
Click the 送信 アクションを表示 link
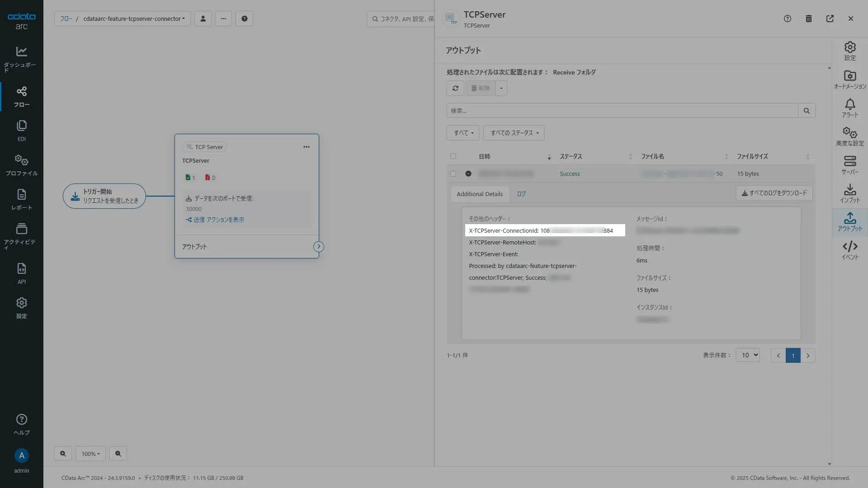coord(215,220)
